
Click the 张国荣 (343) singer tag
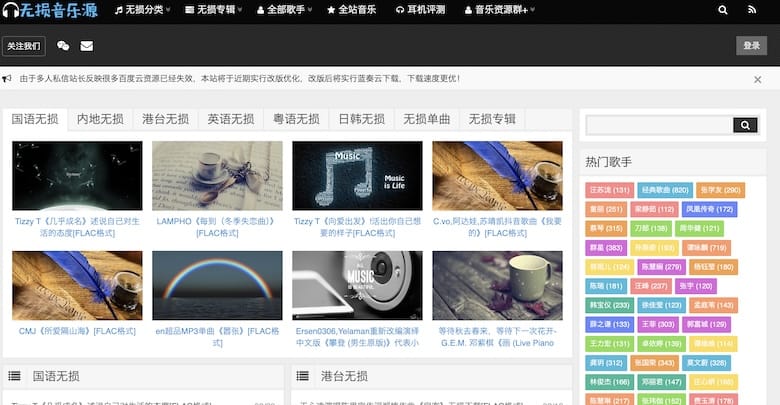pos(654,363)
